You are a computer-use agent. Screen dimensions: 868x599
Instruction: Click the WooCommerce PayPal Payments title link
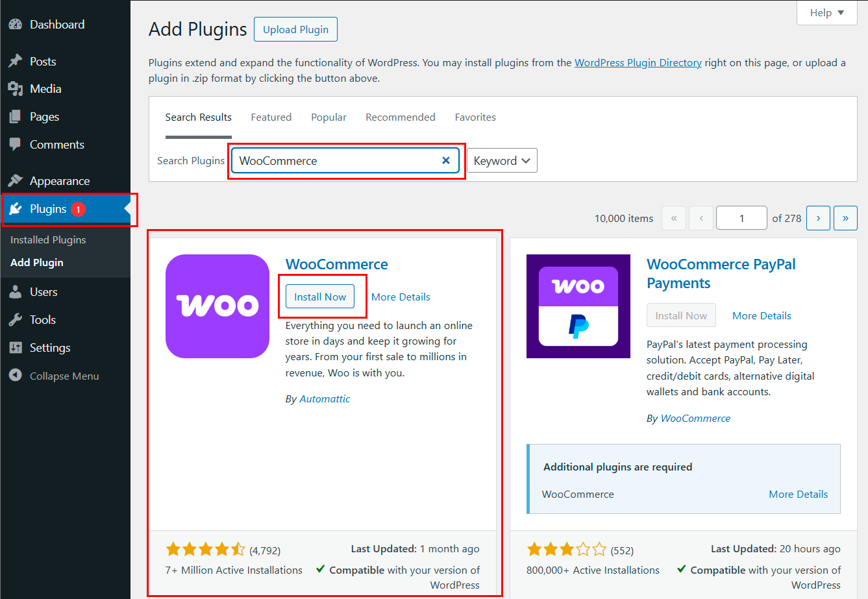(x=721, y=274)
